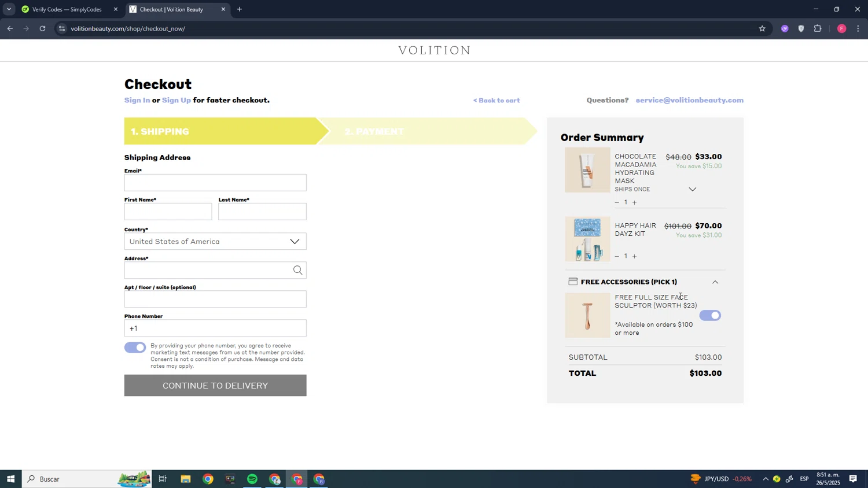The width and height of the screenshot is (868, 488).
Task: Click the Sign Up link
Action: pos(176,100)
